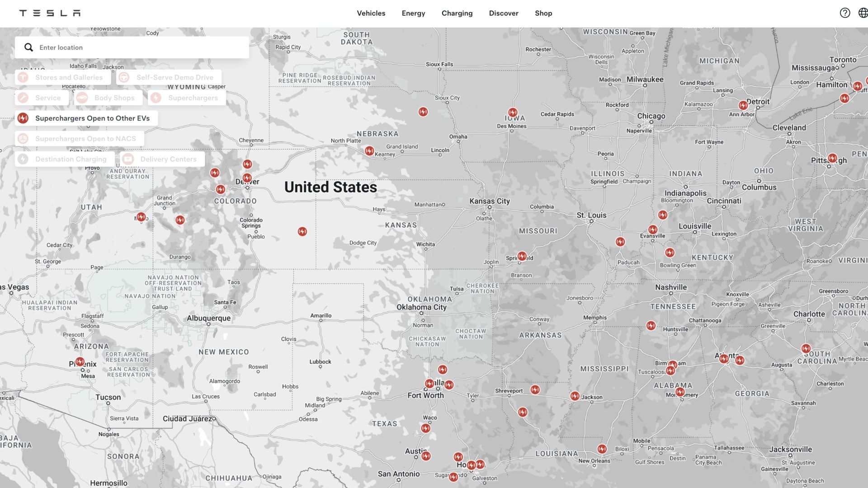
Task: Expand the Energy navigation menu
Action: (413, 13)
